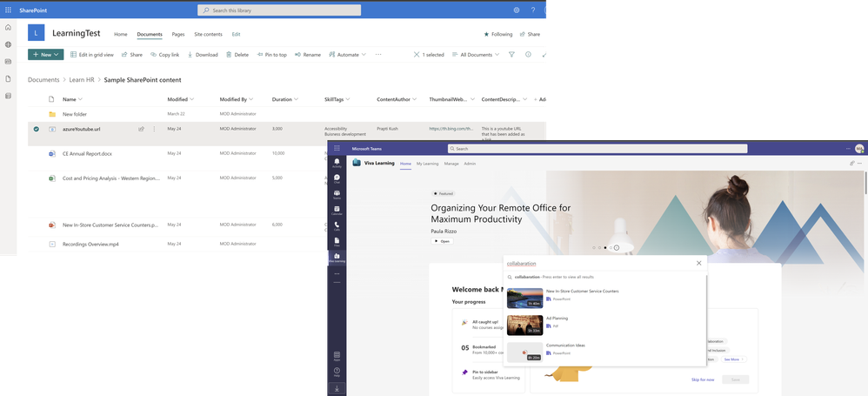The image size is (868, 396).
Task: Click the Microsoft Teams search box
Action: (x=598, y=149)
